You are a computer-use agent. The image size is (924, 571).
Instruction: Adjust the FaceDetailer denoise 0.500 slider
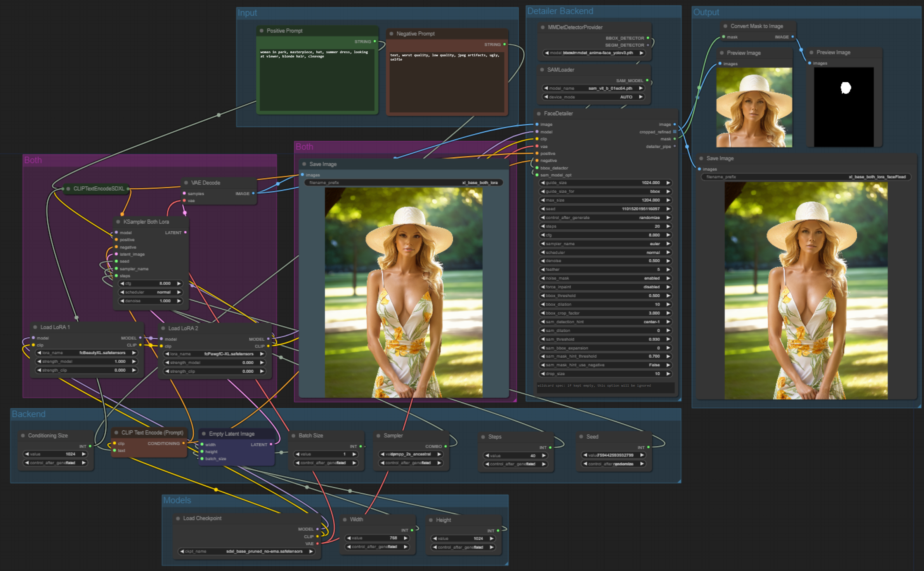[x=605, y=261]
